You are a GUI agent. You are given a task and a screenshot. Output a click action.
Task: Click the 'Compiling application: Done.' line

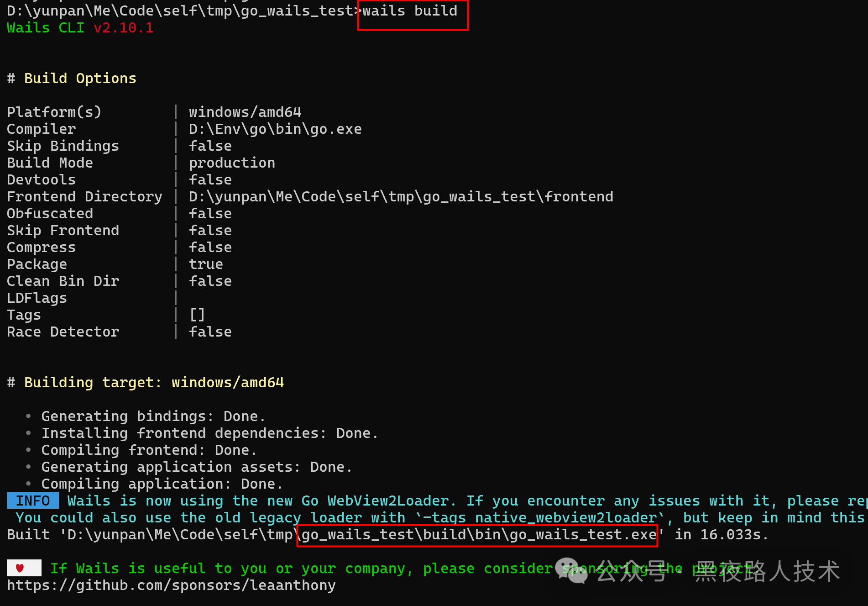tap(162, 484)
